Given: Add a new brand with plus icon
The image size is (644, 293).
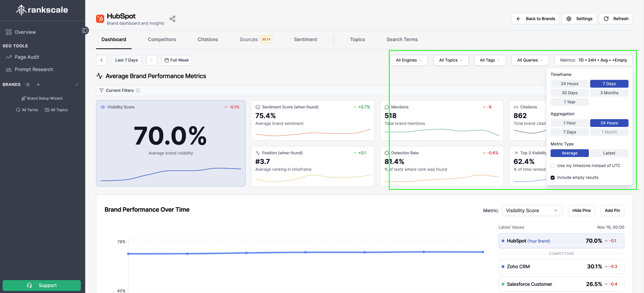Looking at the screenshot, I should point(38,84).
